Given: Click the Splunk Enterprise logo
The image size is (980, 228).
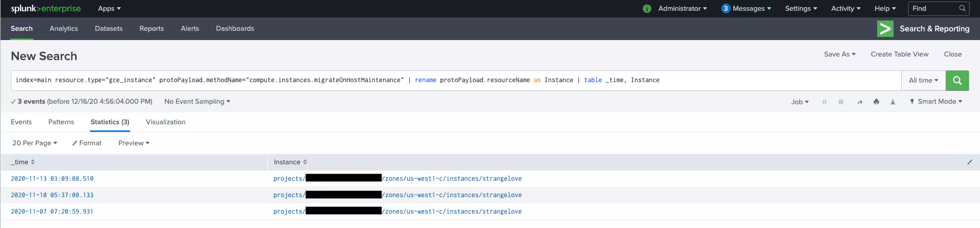Looking at the screenshot, I should point(46,9).
